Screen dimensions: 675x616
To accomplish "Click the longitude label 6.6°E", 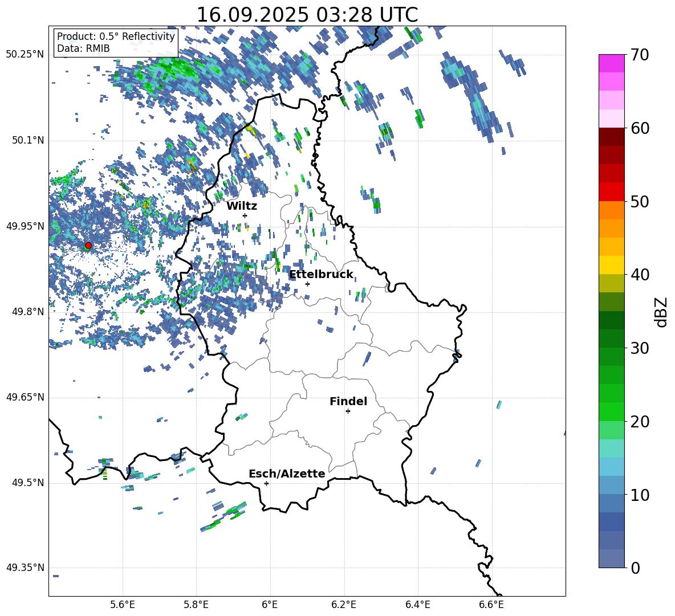I will click(x=491, y=605).
